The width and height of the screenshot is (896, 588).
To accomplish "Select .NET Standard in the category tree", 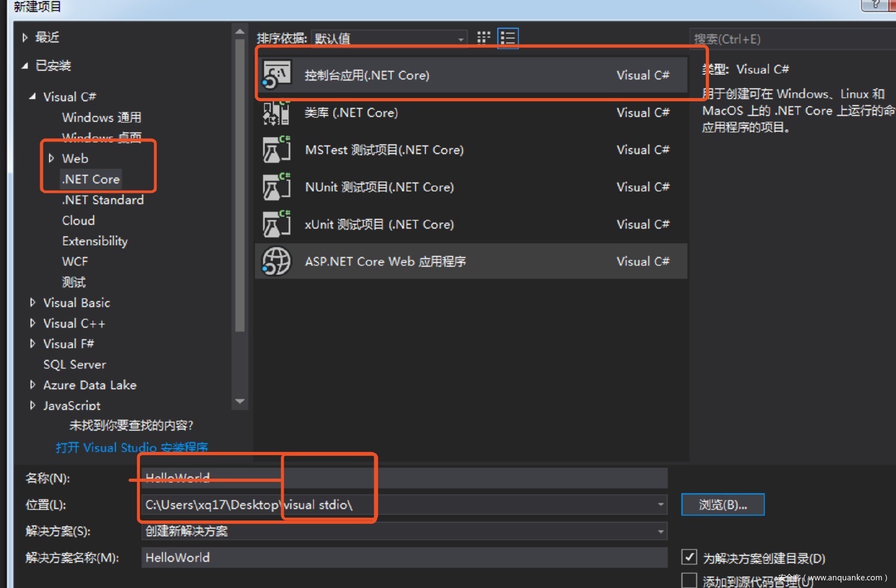I will (x=102, y=200).
